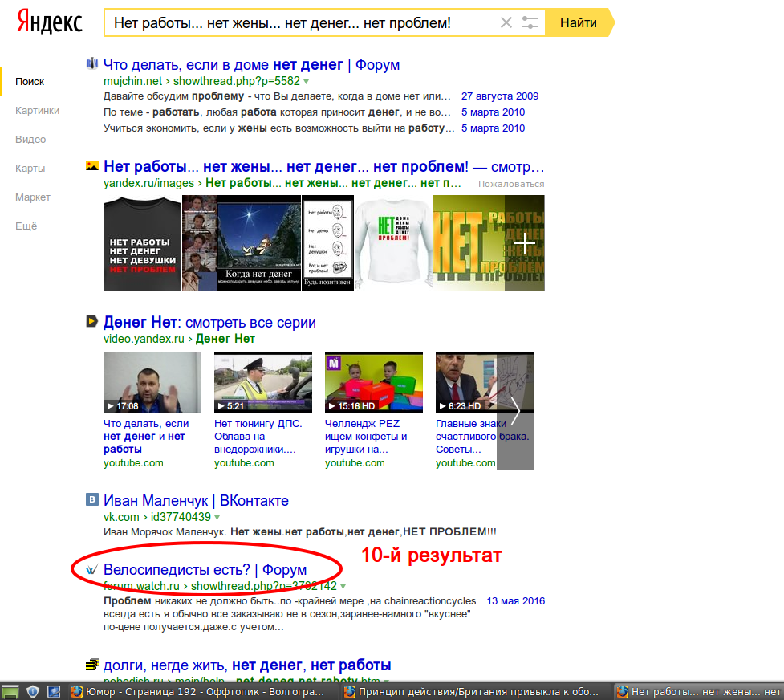This screenshot has height=700, width=784.
Task: Open movie stills collage thumbnail
Action: click(199, 243)
